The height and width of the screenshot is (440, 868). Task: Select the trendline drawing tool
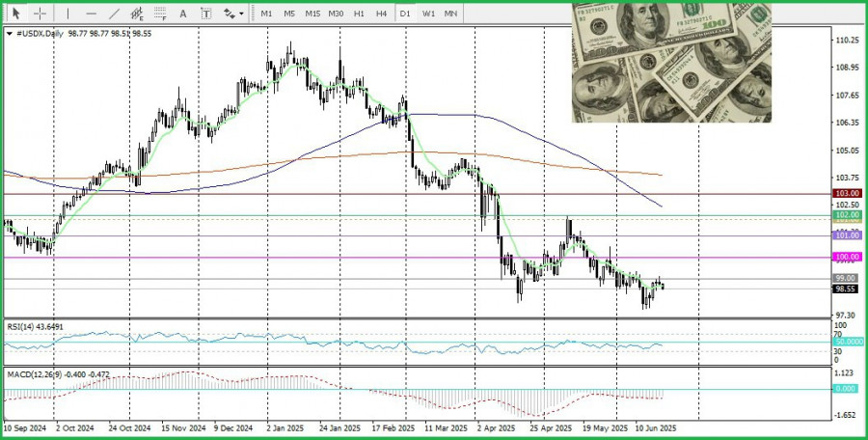[114, 14]
